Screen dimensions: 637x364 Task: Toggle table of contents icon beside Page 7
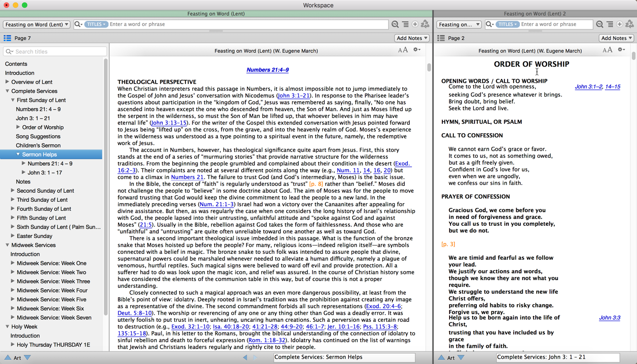(x=7, y=38)
